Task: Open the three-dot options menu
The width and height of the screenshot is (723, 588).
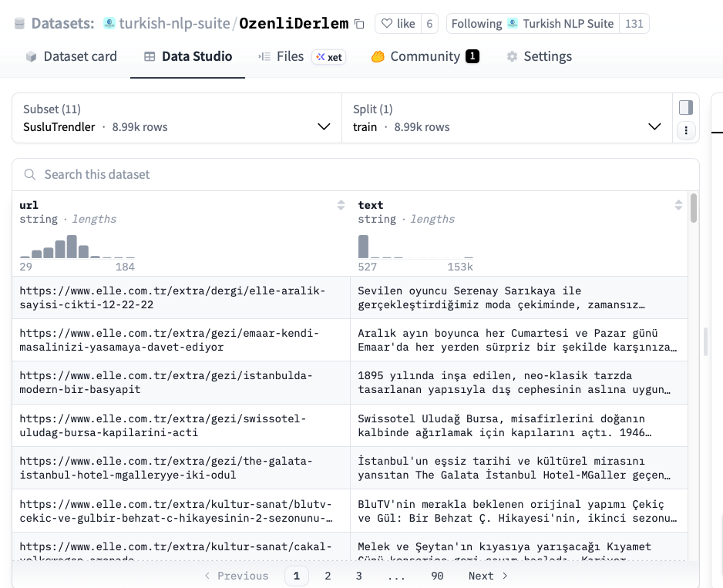Action: coord(685,130)
